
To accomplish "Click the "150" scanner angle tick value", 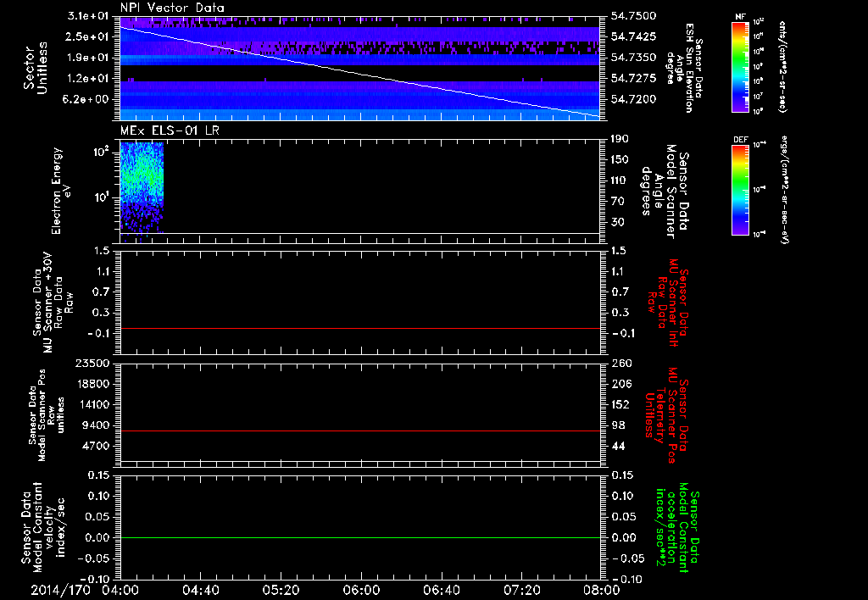I will coord(620,159).
